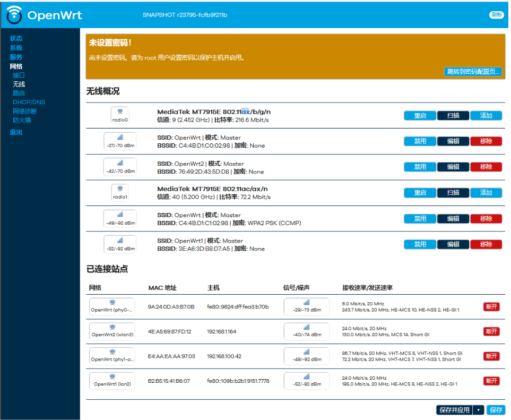Click the 刷新 refresh badge

pyautogui.click(x=496, y=15)
